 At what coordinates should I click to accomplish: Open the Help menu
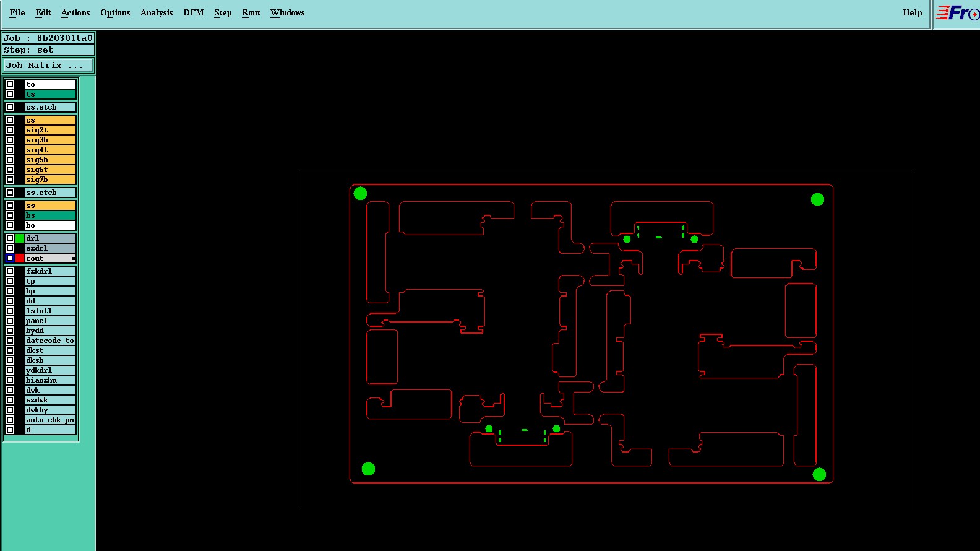click(x=913, y=12)
